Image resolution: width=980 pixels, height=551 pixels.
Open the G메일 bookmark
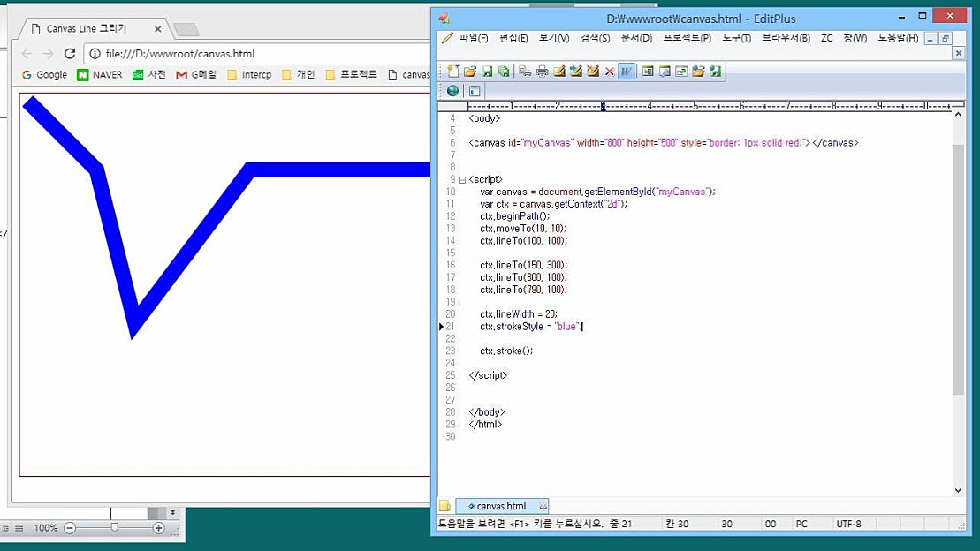pos(196,75)
